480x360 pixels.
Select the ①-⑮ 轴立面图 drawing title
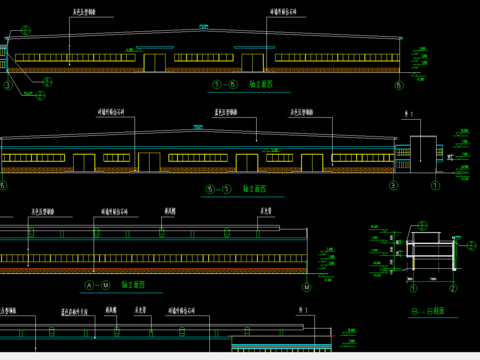243,84
